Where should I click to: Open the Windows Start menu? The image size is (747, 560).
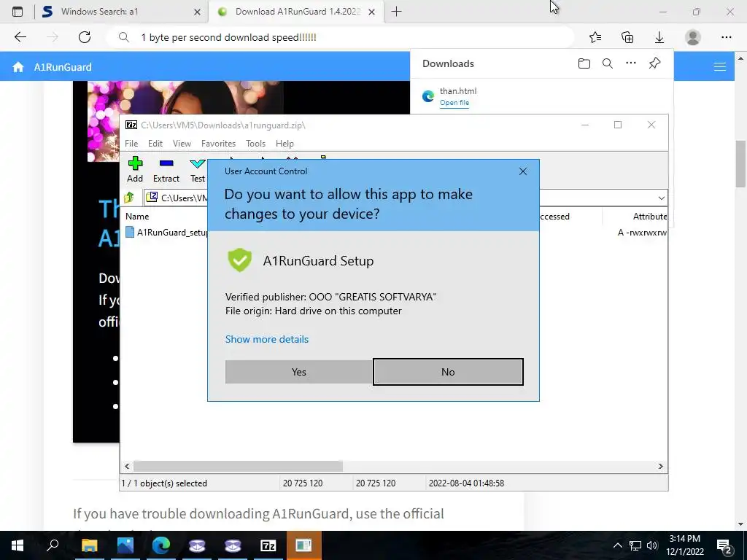(18, 545)
